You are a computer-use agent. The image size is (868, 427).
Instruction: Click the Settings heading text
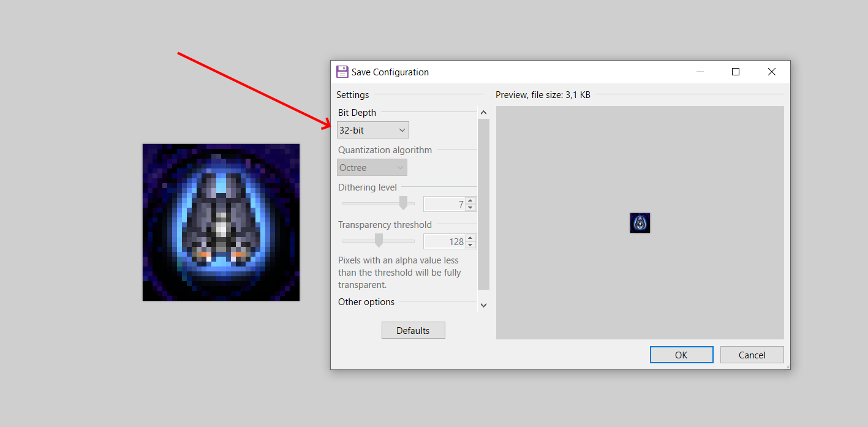353,94
